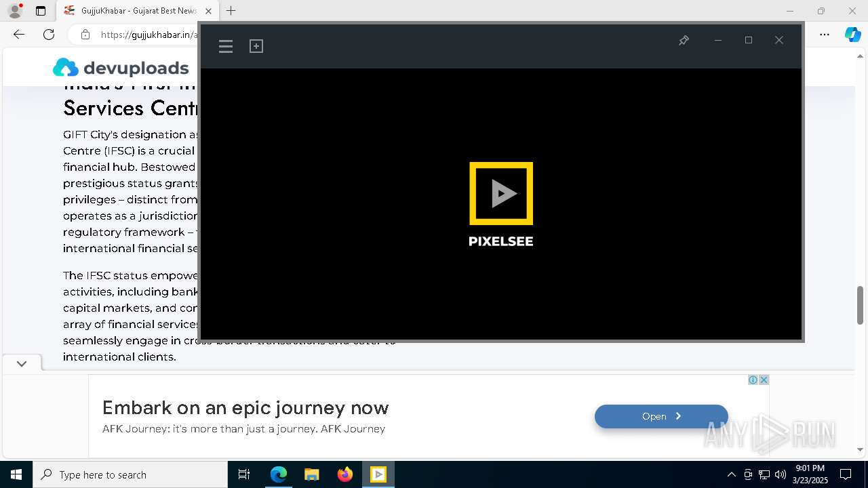This screenshot has width=868, height=488.
Task: Click the PixelSee play logo
Action: click(501, 193)
